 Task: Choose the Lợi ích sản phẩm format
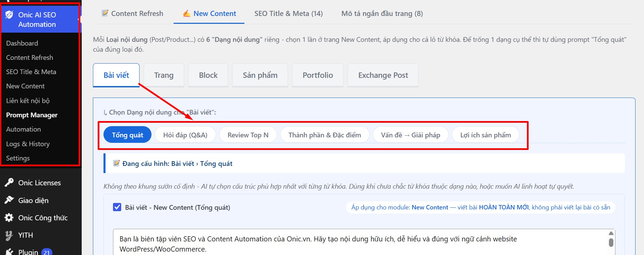pos(485,135)
